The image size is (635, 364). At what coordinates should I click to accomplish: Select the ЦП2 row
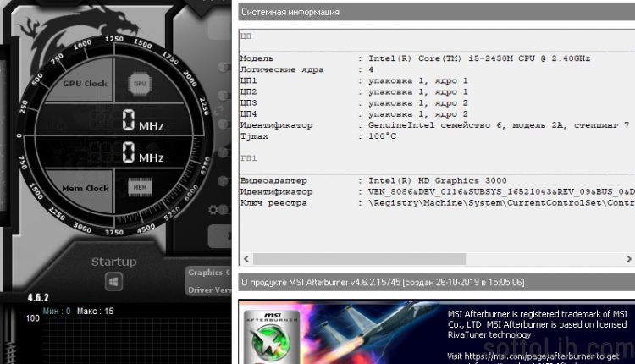point(354,92)
